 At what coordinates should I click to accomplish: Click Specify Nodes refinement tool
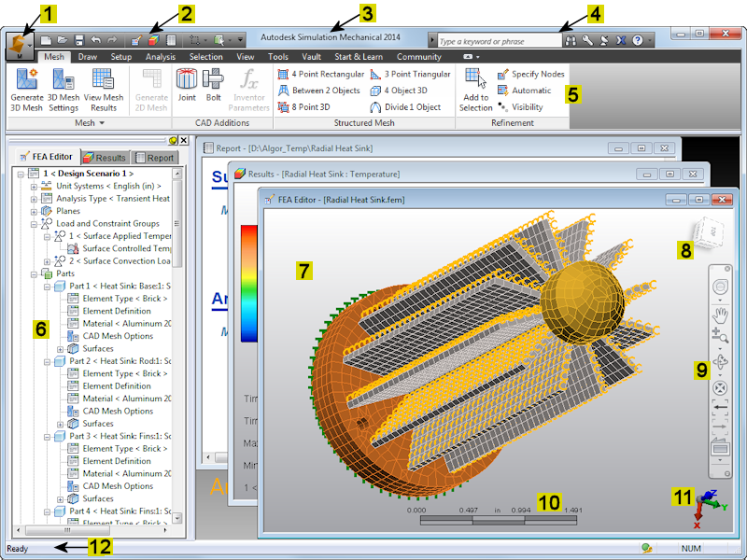(530, 75)
